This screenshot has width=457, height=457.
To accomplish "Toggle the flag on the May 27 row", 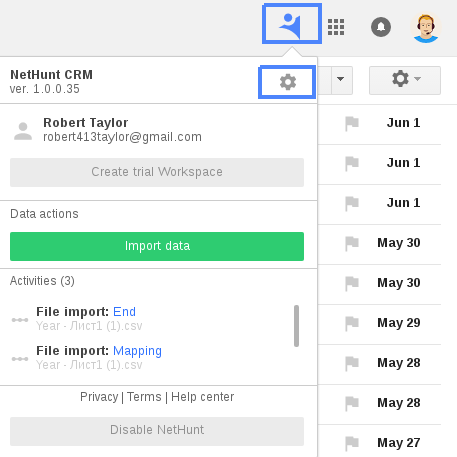I will [x=352, y=443].
